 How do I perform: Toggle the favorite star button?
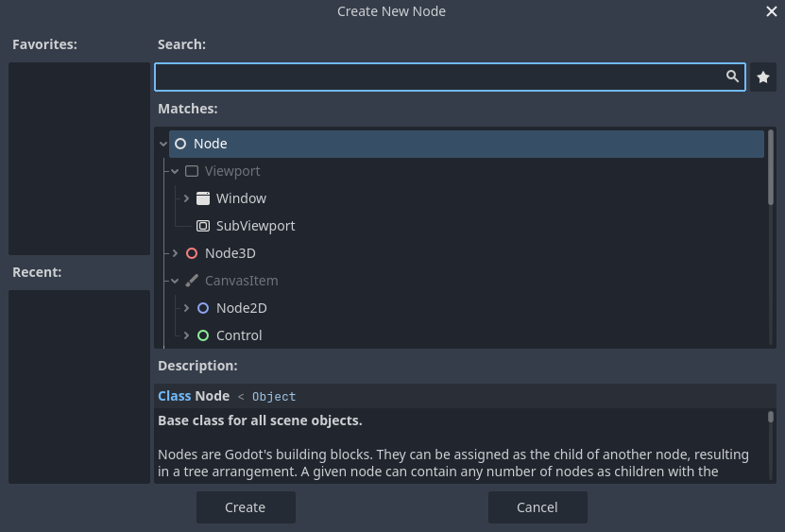coord(763,77)
